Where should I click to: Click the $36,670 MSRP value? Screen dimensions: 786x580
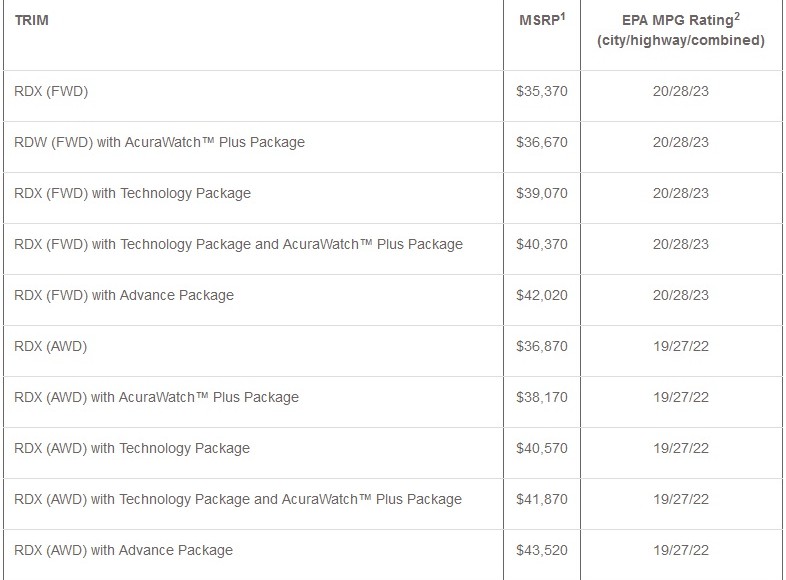click(x=541, y=143)
